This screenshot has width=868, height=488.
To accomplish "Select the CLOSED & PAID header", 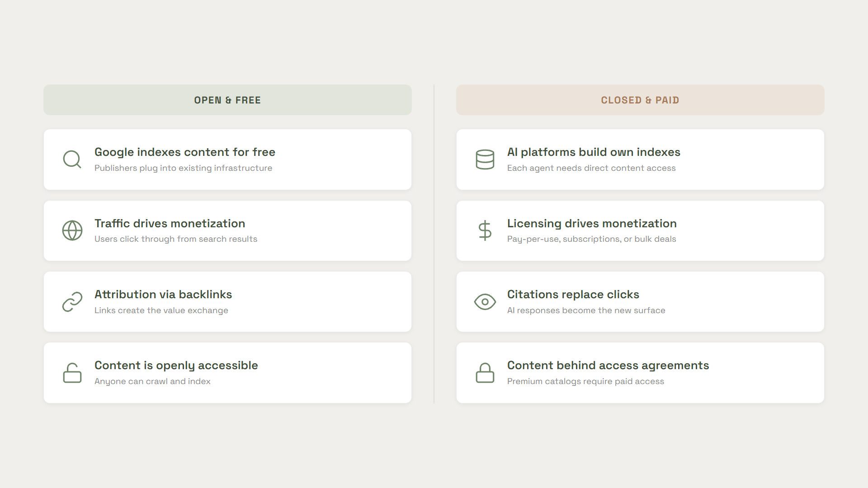I will [x=640, y=100].
